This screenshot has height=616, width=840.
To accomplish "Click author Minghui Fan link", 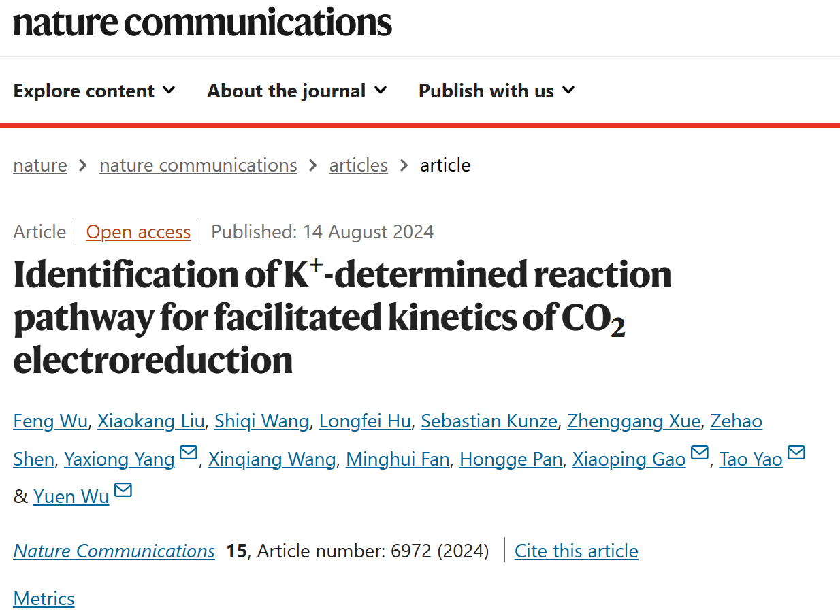I will [x=398, y=459].
